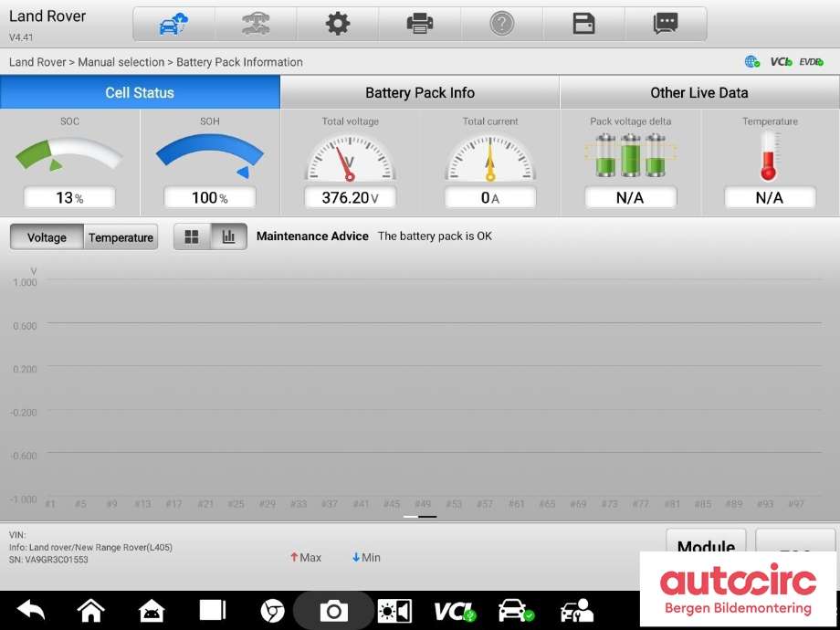The image size is (840, 630).
Task: Click the printer icon
Action: pos(419,24)
